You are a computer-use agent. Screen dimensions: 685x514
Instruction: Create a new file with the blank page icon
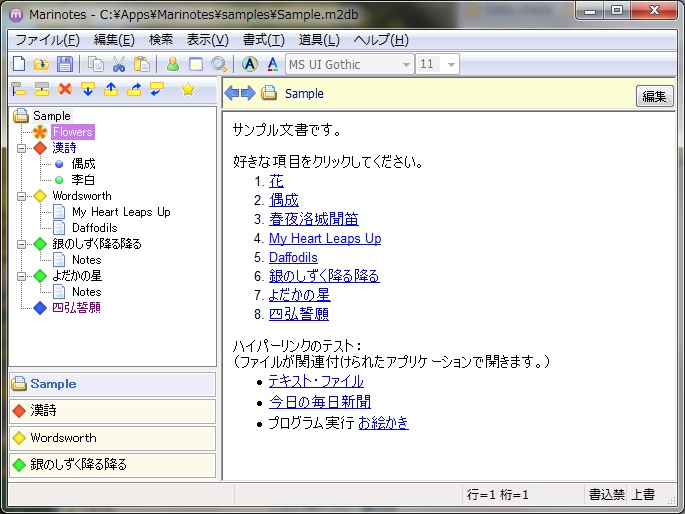19,64
